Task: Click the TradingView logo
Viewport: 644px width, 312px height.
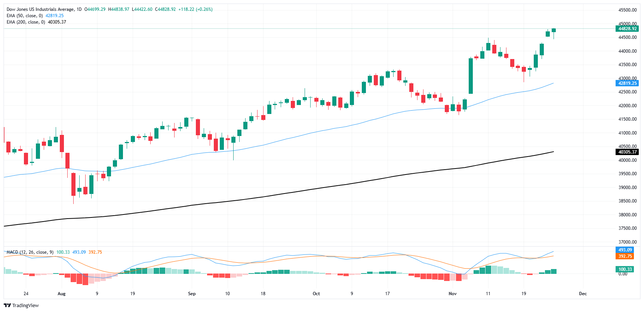Action: [x=21, y=305]
